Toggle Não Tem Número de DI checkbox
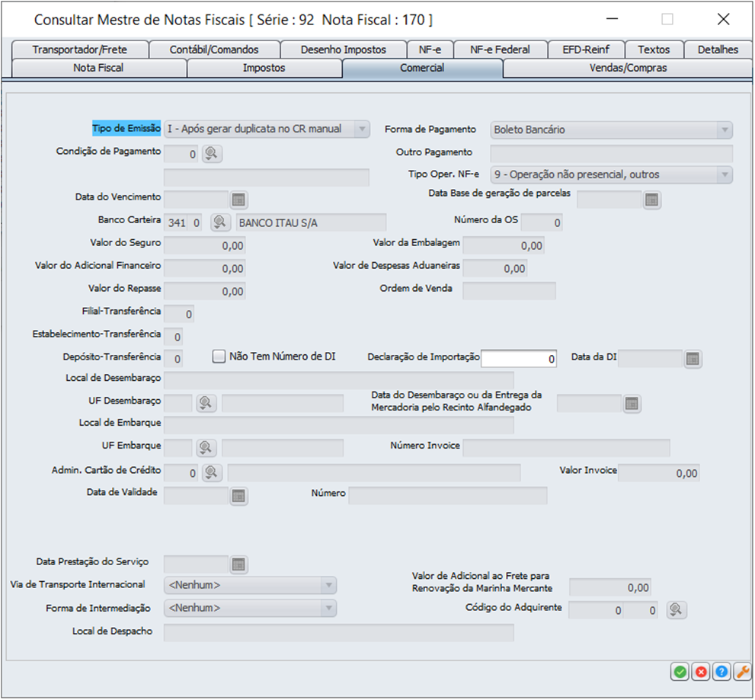The image size is (755, 700). (219, 356)
